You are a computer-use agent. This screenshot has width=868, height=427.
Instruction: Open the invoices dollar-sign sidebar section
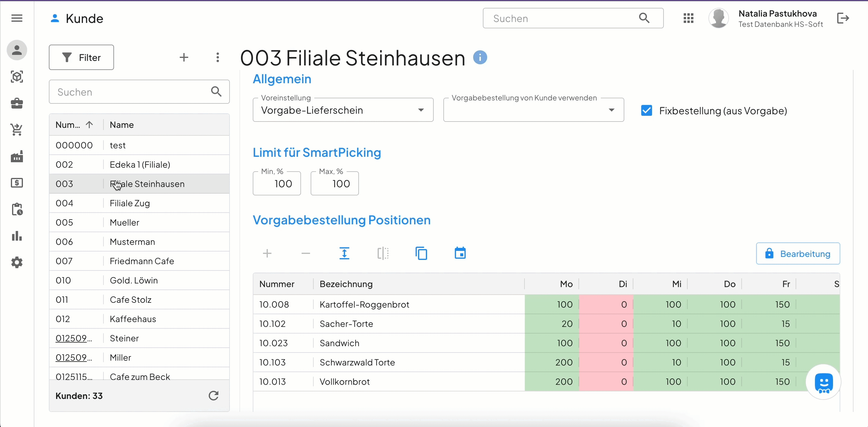(x=17, y=183)
